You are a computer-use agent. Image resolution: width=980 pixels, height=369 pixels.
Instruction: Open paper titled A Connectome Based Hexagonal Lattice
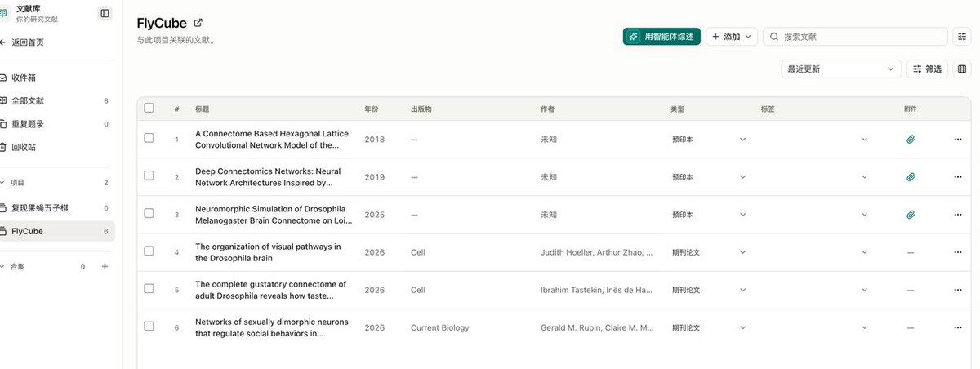[x=272, y=139]
